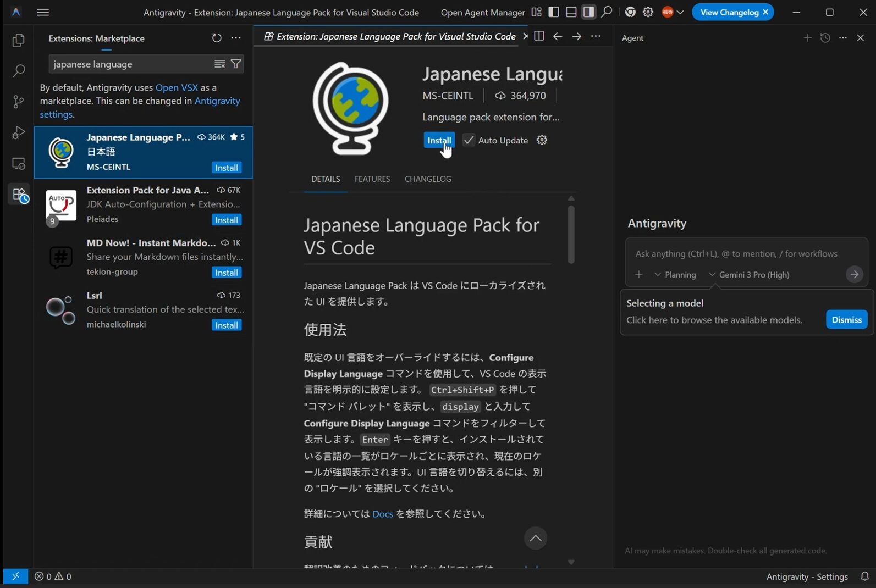Install the Japanese Language Pack extension
Image resolution: width=876 pixels, height=588 pixels.
pyautogui.click(x=439, y=140)
